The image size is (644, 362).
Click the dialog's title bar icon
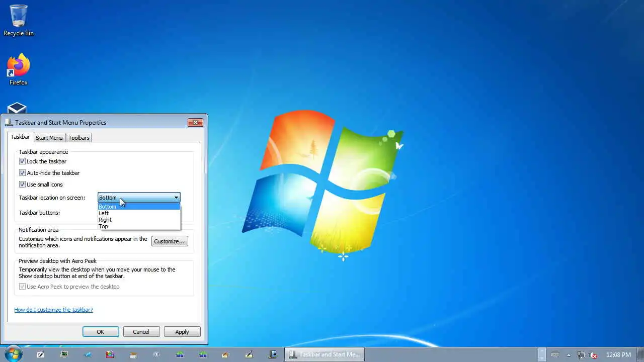click(x=9, y=122)
